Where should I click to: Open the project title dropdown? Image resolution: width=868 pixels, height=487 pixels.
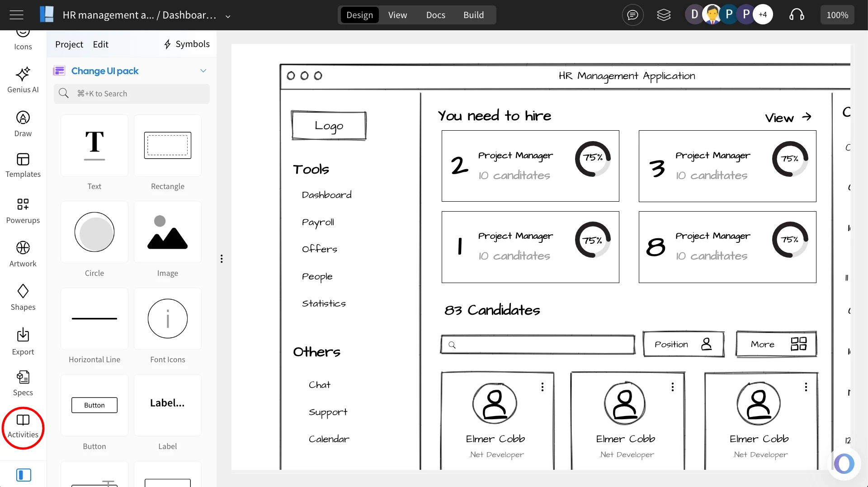pyautogui.click(x=228, y=16)
